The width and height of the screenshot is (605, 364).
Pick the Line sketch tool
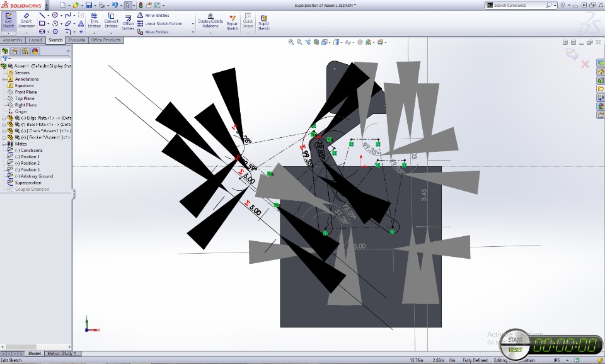[42, 15]
